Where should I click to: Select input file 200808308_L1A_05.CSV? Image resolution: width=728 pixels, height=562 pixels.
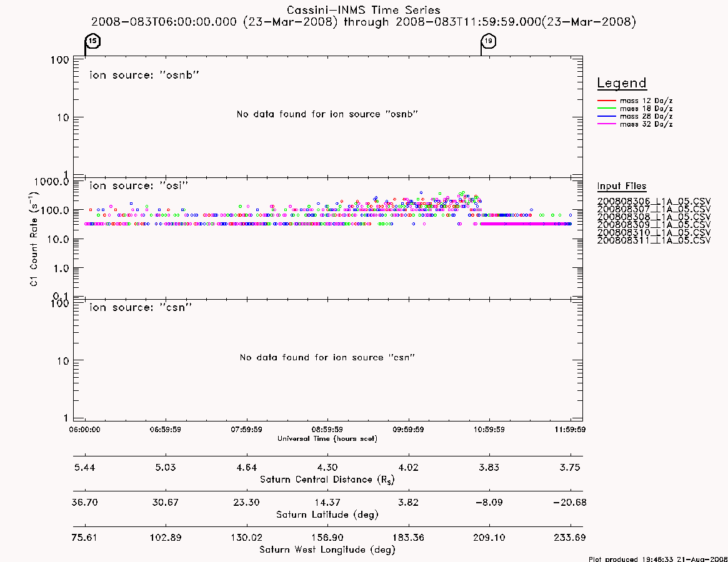[x=654, y=217]
